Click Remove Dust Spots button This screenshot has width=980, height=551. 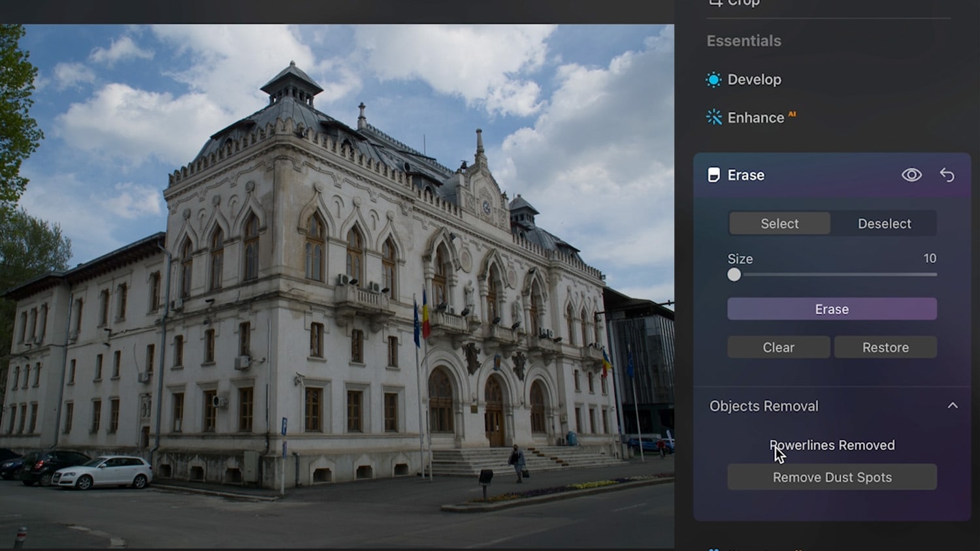(832, 477)
